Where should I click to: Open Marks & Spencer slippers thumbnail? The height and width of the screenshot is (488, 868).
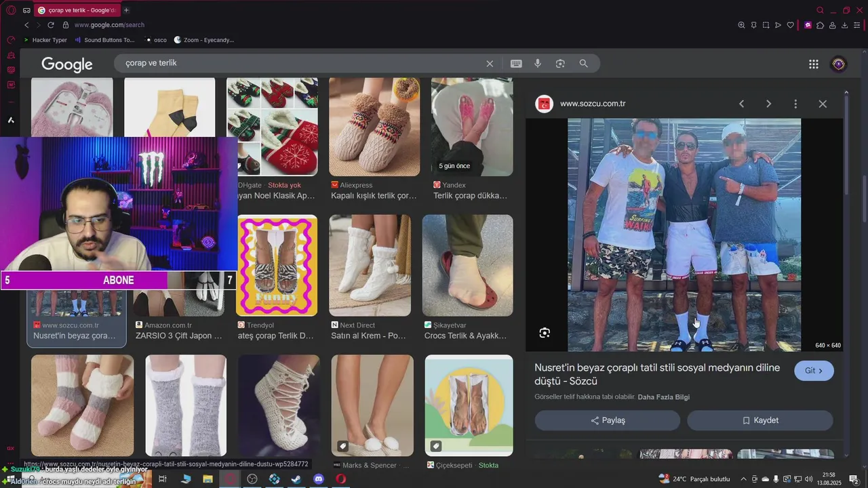(x=372, y=405)
